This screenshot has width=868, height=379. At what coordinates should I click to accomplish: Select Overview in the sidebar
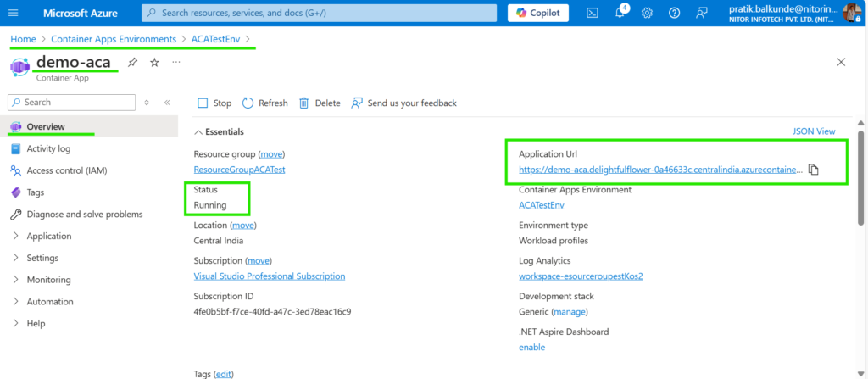click(x=88, y=127)
